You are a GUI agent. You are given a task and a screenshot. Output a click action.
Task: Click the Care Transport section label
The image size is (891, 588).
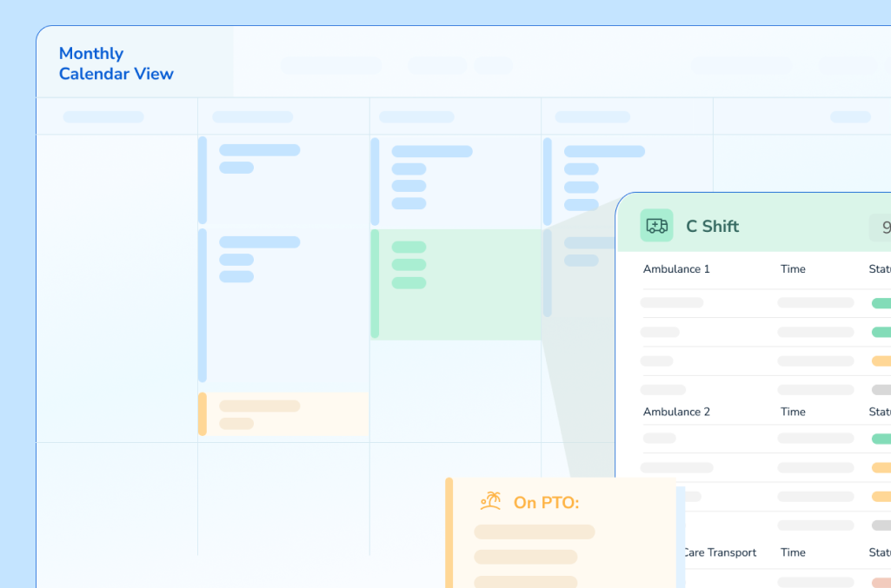pyautogui.click(x=721, y=552)
